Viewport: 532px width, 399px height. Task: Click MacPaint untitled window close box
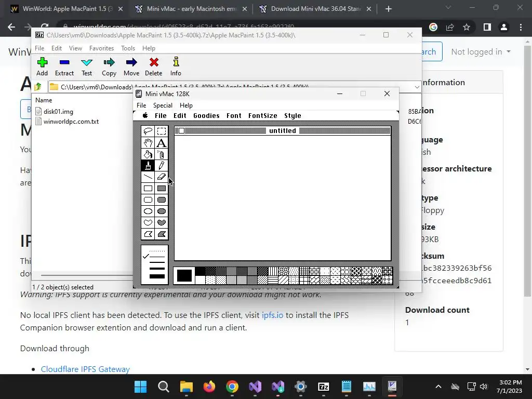(181, 130)
